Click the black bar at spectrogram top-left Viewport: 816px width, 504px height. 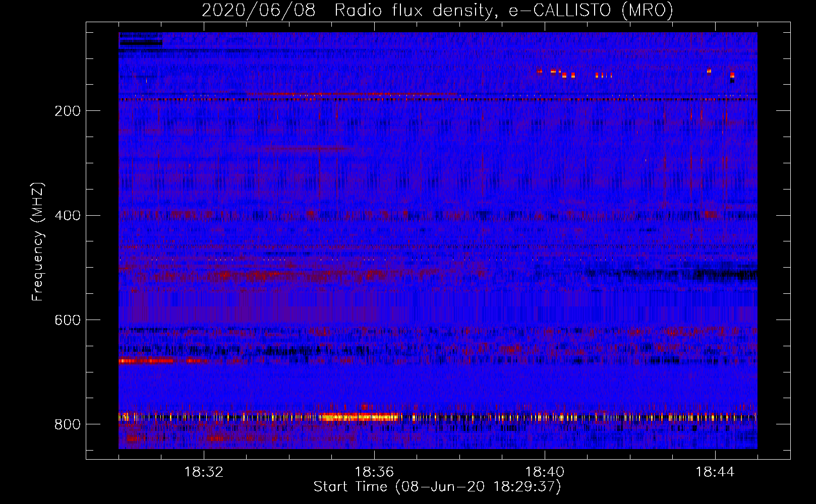(x=141, y=43)
